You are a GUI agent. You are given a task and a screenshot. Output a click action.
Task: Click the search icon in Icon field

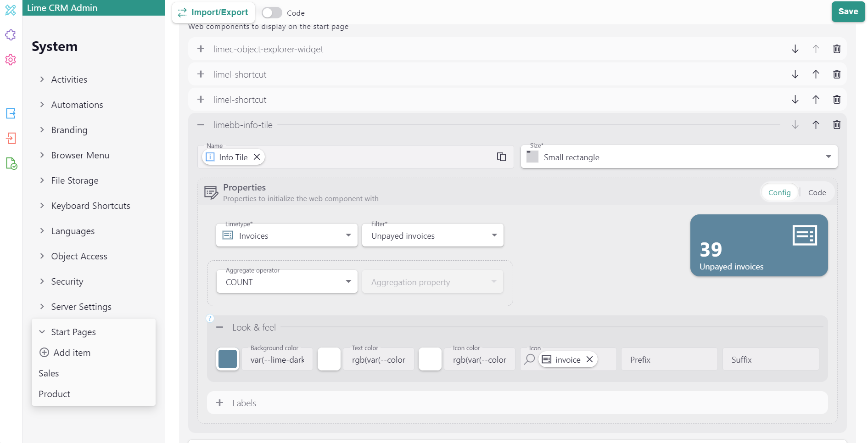click(530, 359)
